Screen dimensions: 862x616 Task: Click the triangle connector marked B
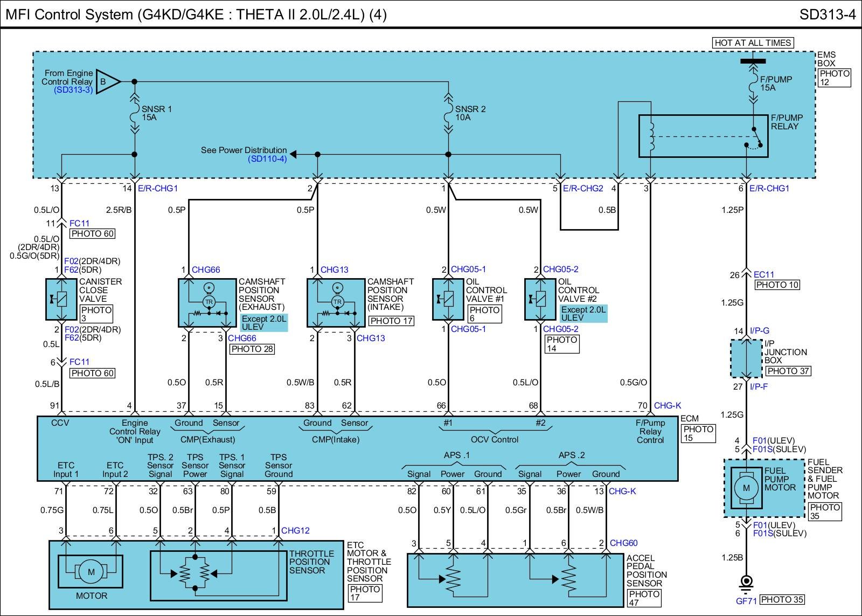click(x=107, y=82)
